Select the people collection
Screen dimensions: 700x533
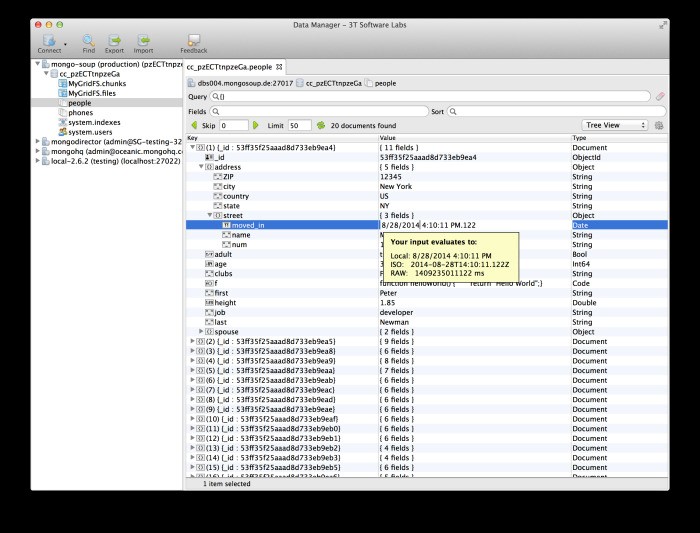coord(79,103)
